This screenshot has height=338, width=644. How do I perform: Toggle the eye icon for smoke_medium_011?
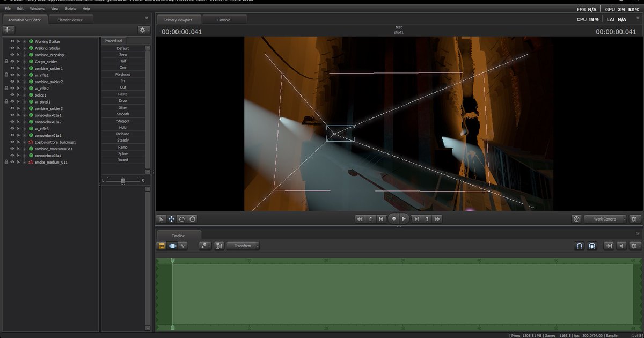tap(12, 162)
